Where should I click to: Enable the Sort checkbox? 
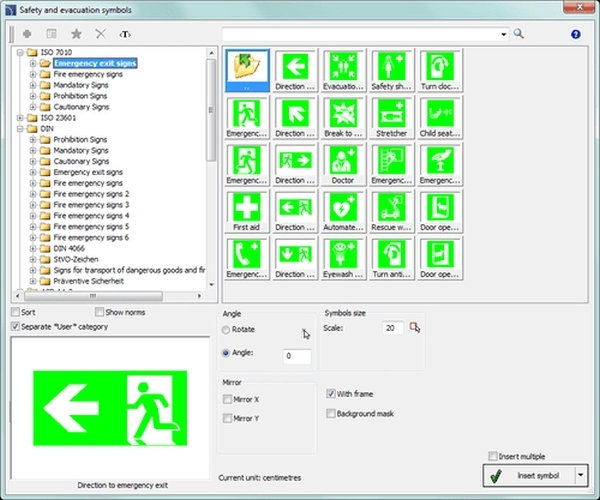pos(14,313)
